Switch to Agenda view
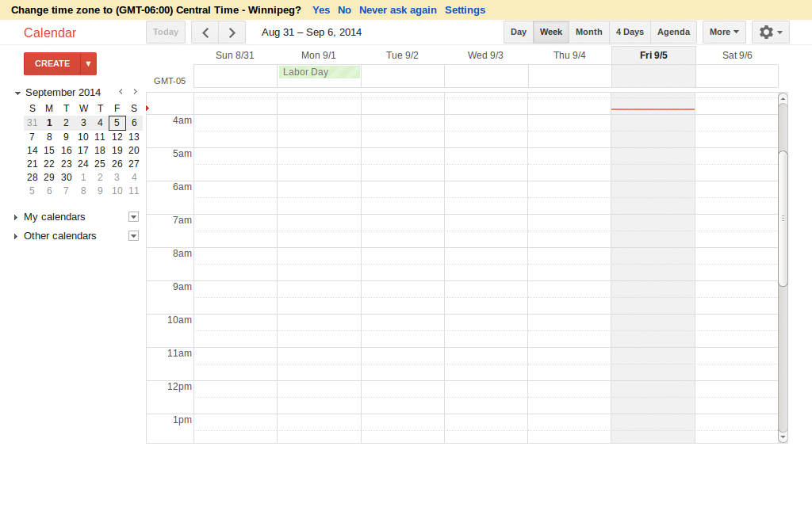Viewport: 812px width, 511px height. pyautogui.click(x=673, y=32)
